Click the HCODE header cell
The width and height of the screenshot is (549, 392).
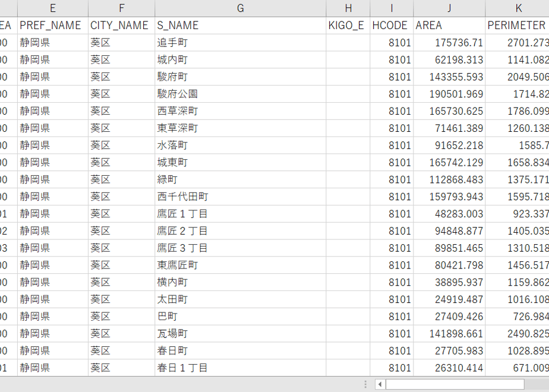tap(392, 25)
